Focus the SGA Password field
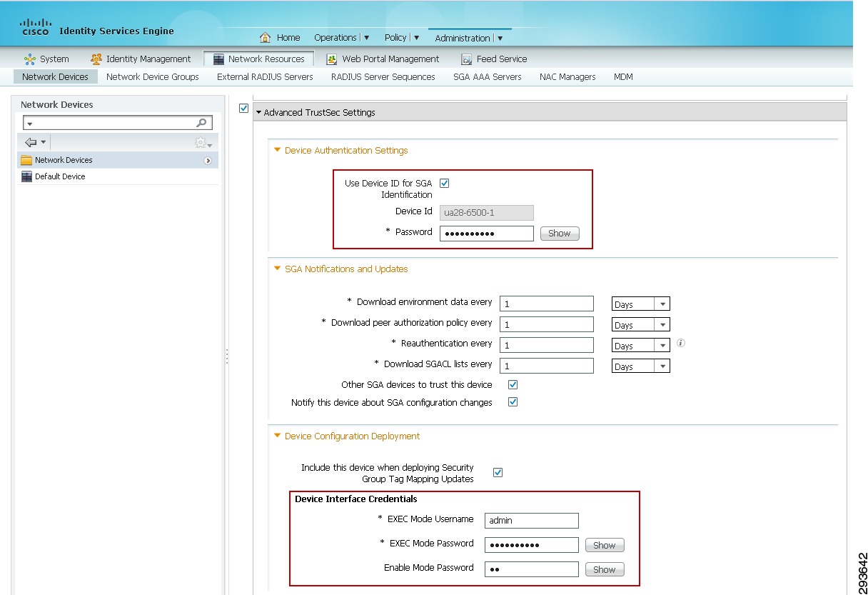 point(487,234)
